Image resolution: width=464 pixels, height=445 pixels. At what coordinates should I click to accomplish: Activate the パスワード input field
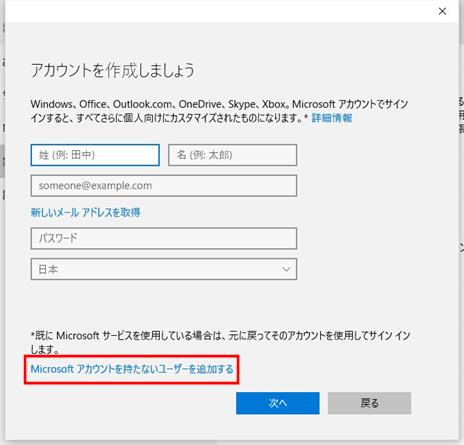click(x=164, y=238)
